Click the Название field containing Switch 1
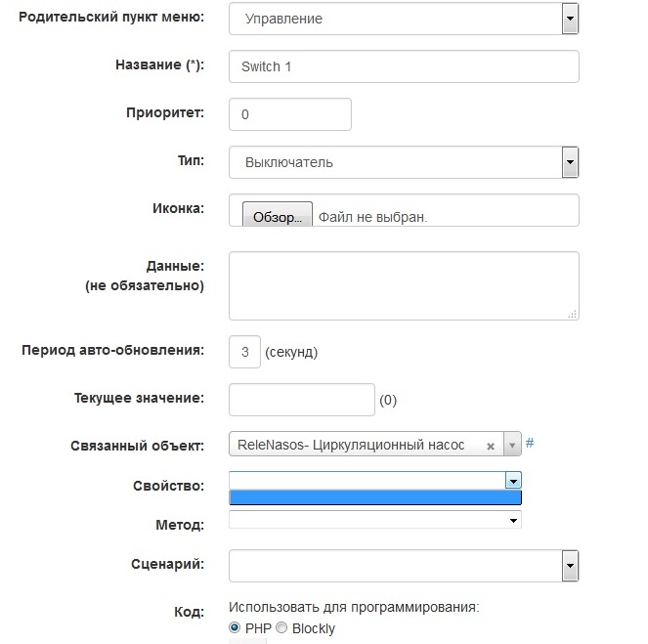 404,66
